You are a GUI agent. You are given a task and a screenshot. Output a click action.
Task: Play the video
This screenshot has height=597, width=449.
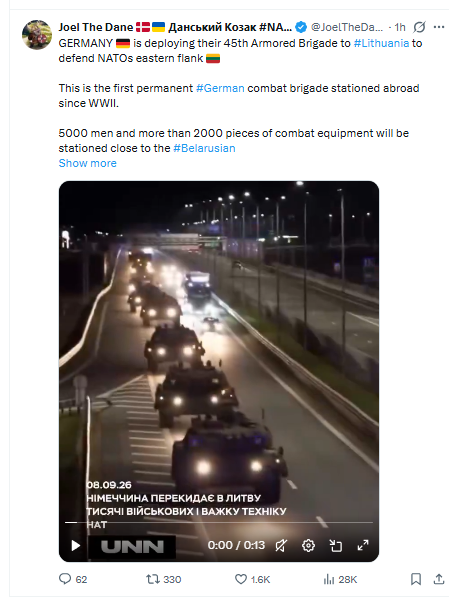point(75,546)
